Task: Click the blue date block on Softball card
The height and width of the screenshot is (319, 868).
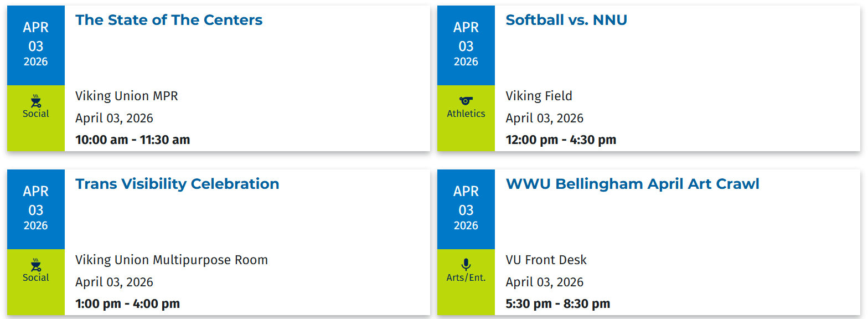Action: click(466, 45)
